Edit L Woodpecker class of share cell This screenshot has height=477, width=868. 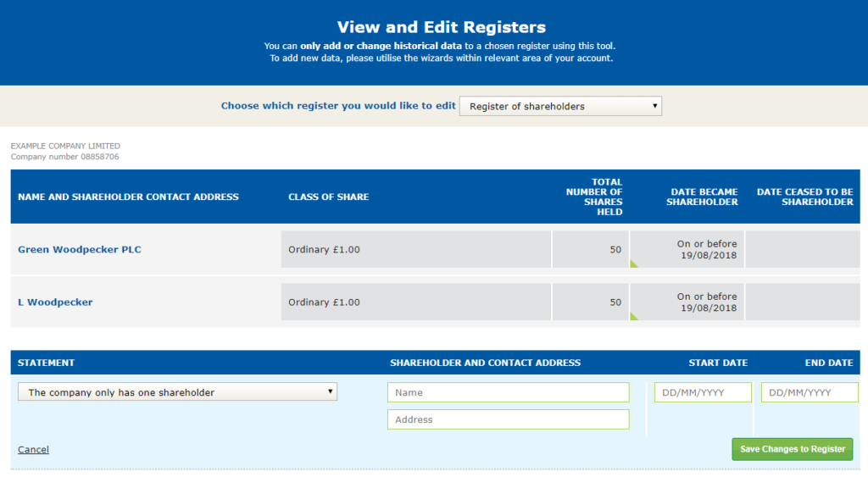click(x=415, y=302)
